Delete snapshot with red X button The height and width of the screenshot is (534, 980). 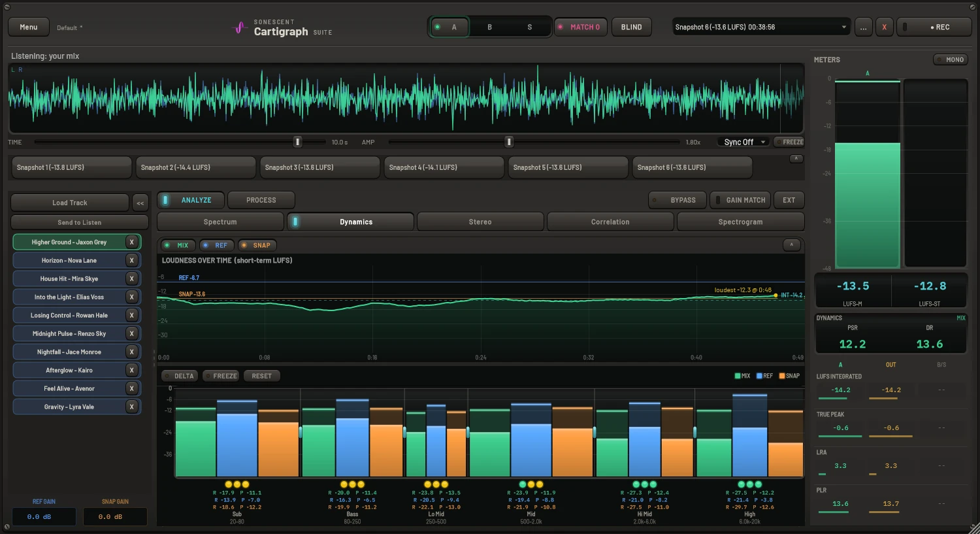pyautogui.click(x=884, y=27)
